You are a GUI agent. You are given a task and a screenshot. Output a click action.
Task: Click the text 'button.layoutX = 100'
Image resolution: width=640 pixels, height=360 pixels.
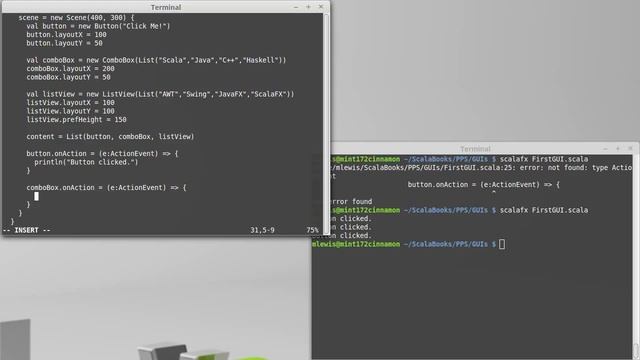tap(66, 35)
